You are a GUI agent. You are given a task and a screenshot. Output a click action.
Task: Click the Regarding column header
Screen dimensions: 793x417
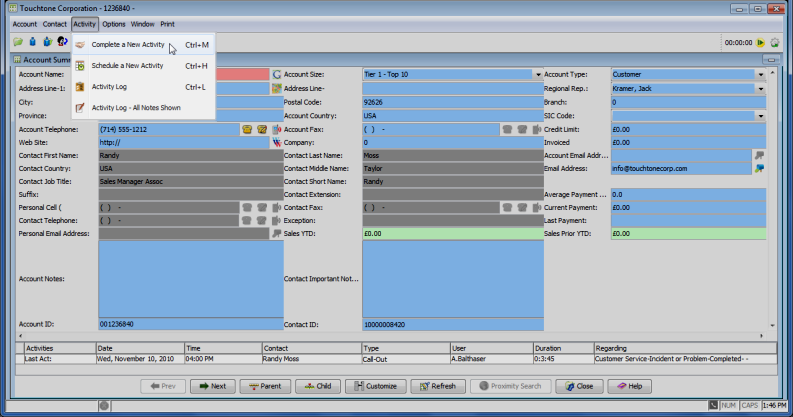pyautogui.click(x=685, y=348)
